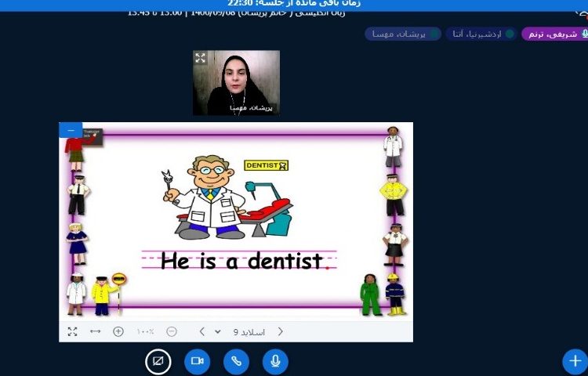Click the phone audio leave button
This screenshot has width=588, height=376.
[236, 361]
